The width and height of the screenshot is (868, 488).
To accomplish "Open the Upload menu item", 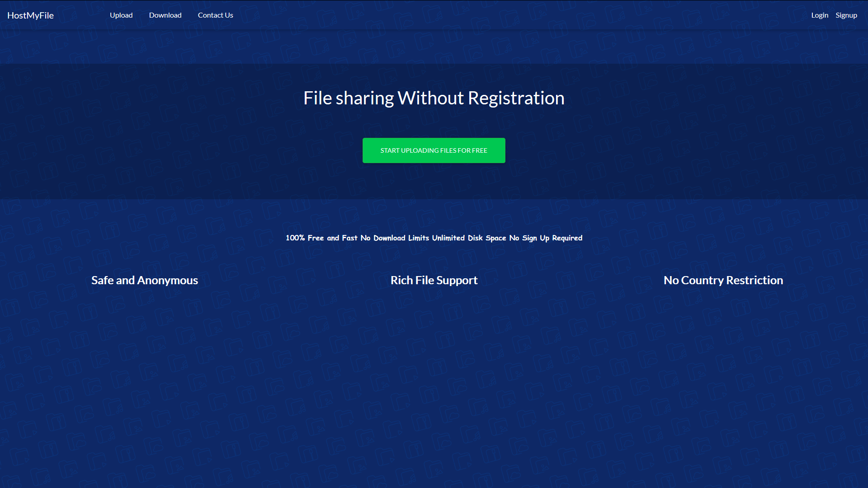I will click(121, 15).
